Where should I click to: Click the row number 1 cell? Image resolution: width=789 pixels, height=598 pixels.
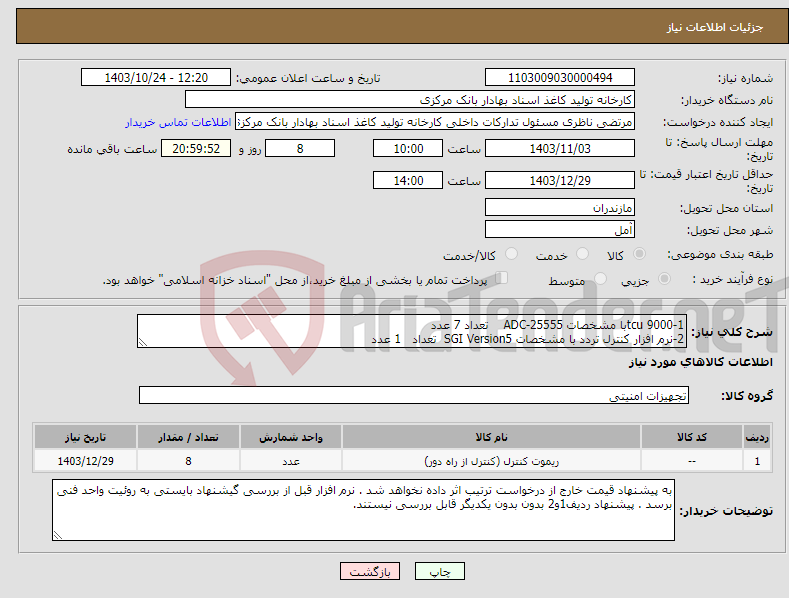point(757,461)
